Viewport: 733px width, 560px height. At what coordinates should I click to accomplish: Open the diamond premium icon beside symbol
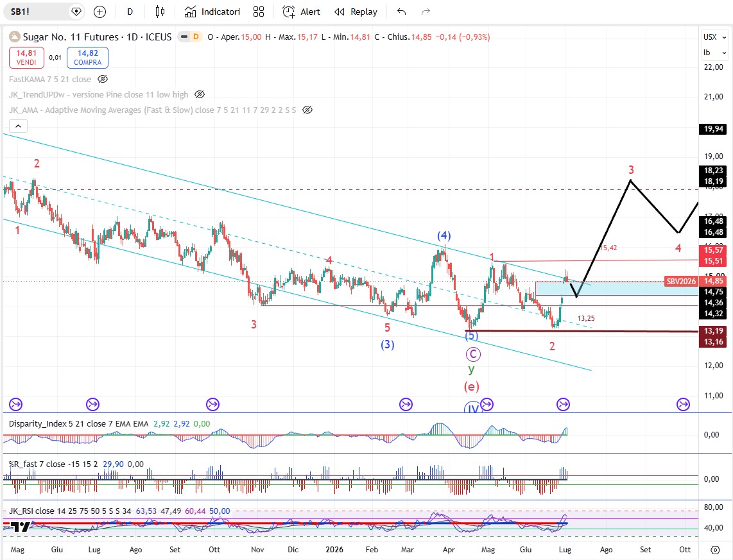click(x=76, y=12)
